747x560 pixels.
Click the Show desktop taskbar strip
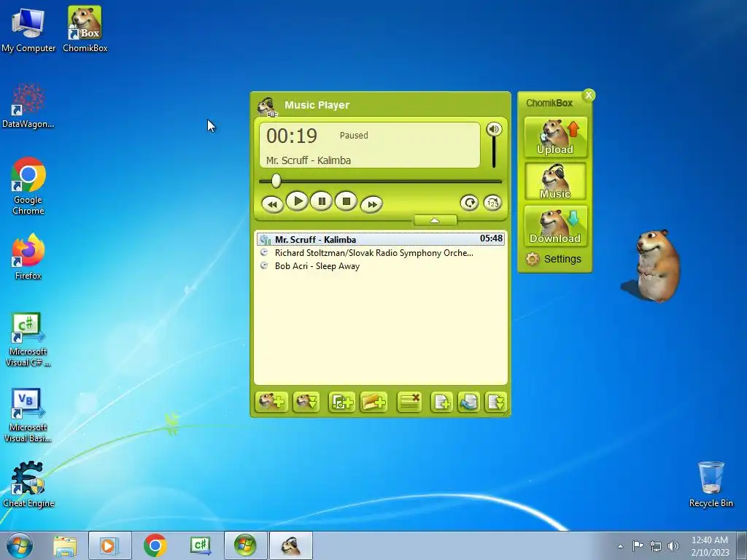[742, 545]
